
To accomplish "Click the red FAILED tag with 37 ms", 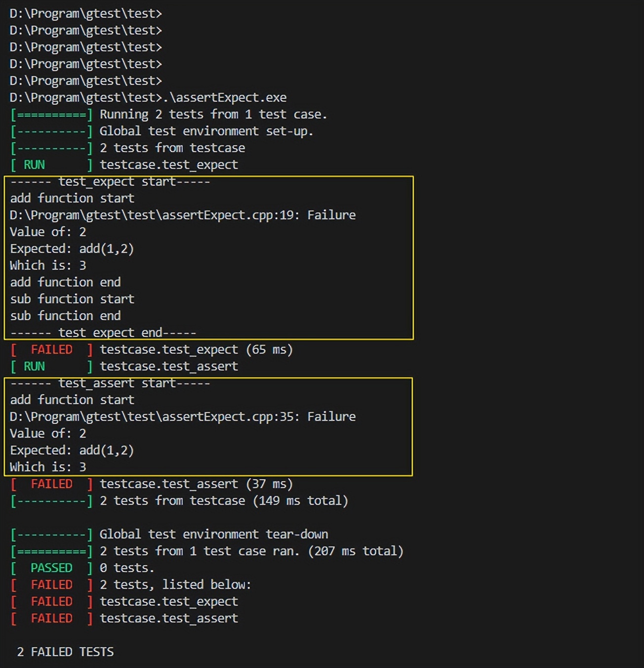I will 51,484.
